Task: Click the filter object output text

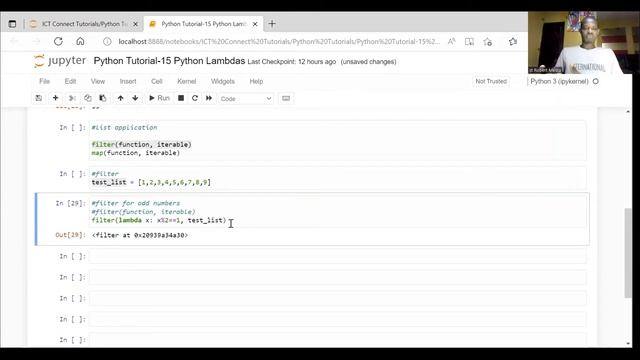Action: 140,236
